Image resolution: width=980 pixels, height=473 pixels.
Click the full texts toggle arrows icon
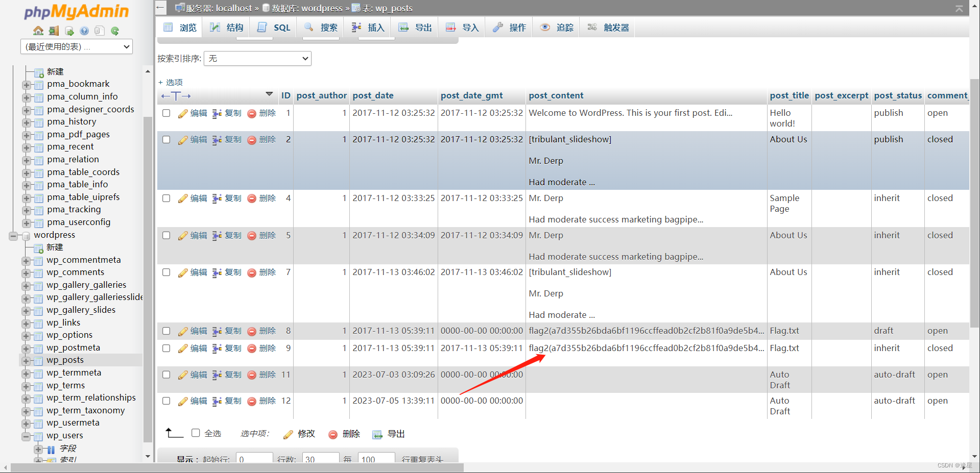[176, 96]
